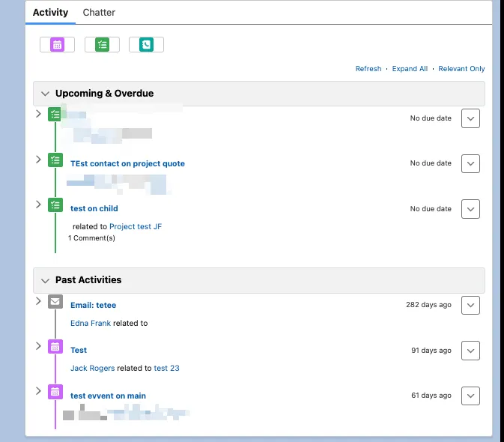Click the New Task checklist icon button

[102, 44]
